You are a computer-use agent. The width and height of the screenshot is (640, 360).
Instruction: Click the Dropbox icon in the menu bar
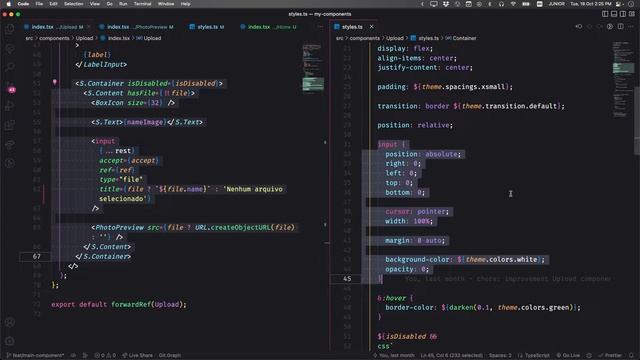tap(445, 4)
